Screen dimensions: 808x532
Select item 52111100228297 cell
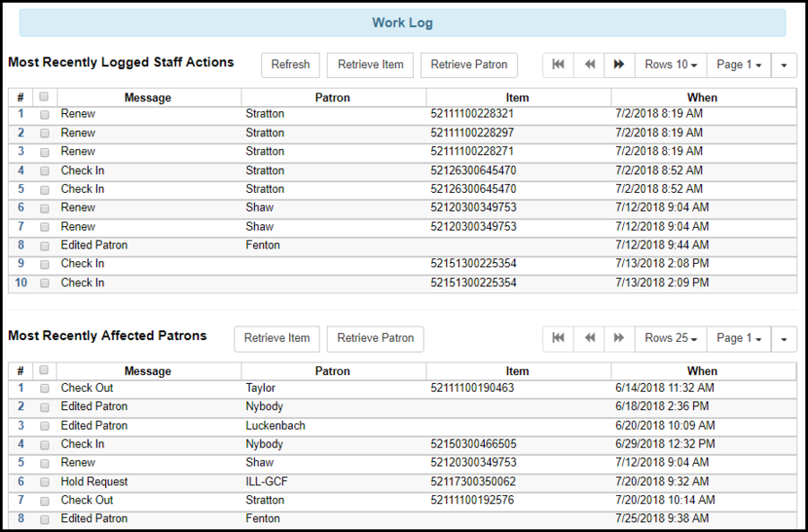(472, 133)
